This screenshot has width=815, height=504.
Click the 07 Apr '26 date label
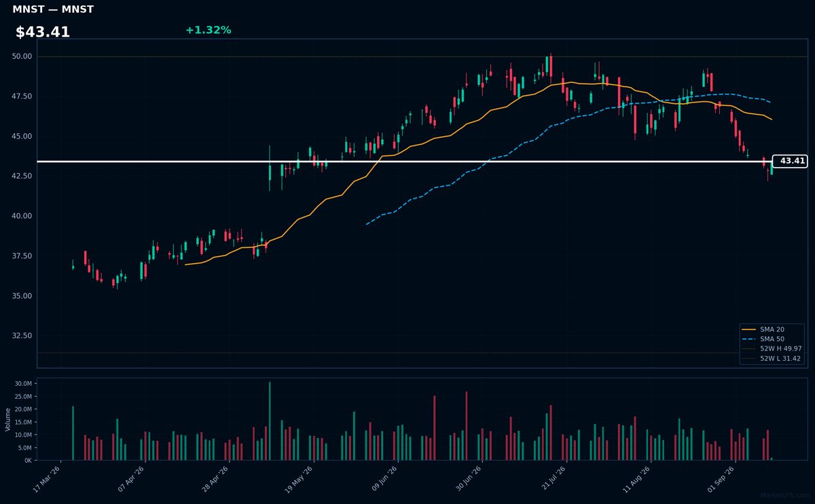coord(131,479)
